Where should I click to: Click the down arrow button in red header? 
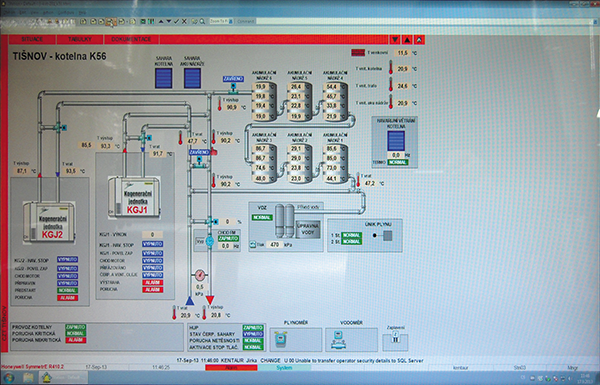pos(395,39)
